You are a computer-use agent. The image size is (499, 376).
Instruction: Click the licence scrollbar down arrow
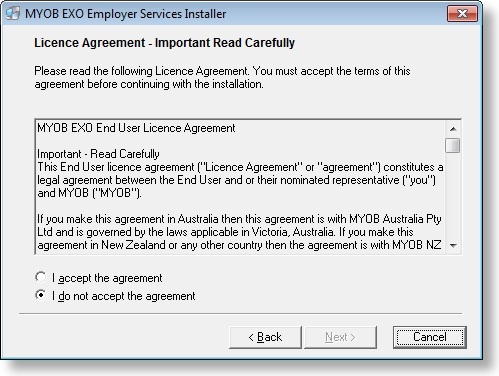click(453, 246)
